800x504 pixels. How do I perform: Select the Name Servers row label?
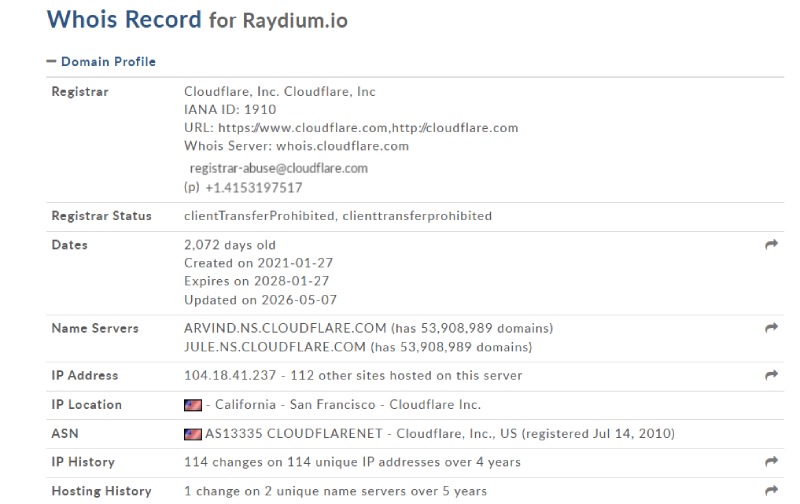coord(95,328)
